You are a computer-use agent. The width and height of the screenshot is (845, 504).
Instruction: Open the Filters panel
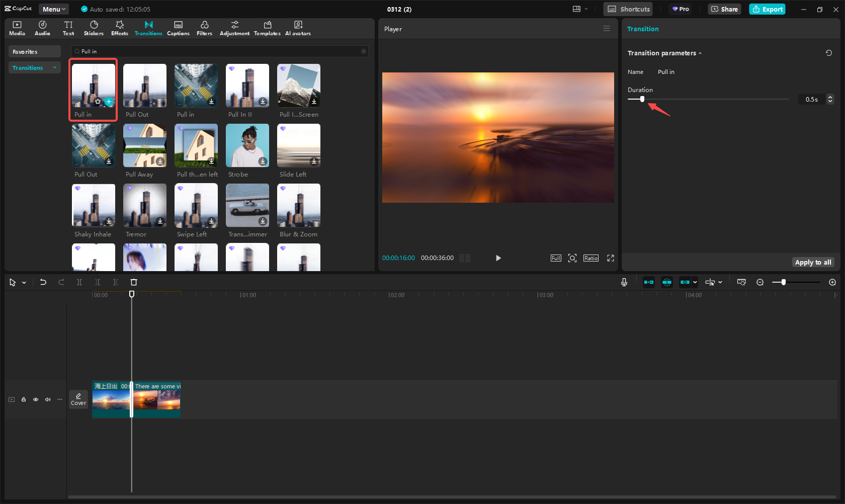coord(204,28)
